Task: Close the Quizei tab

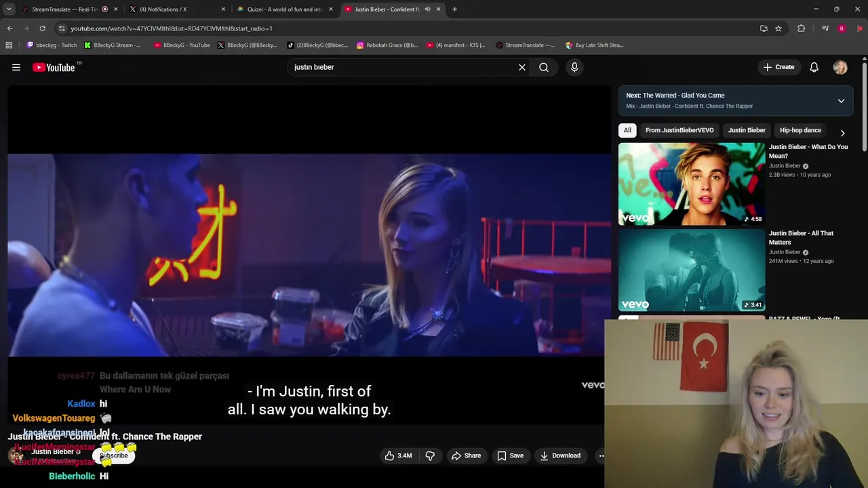Action: (331, 9)
